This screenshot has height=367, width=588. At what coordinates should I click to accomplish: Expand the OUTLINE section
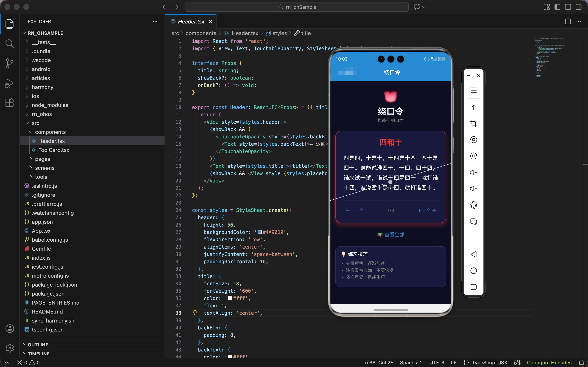[38, 345]
